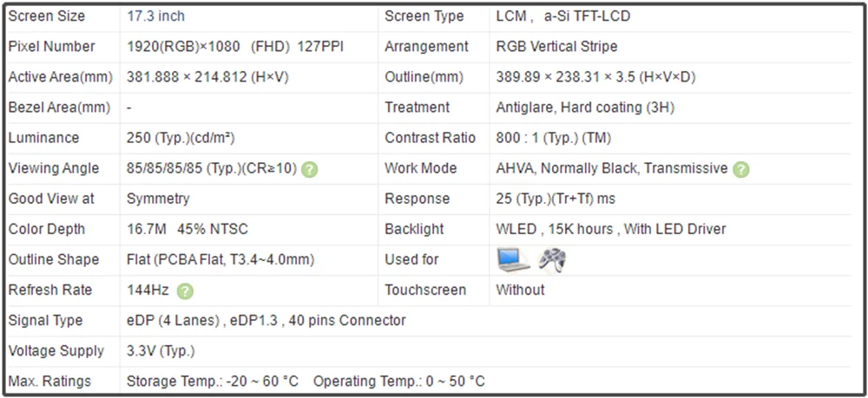
Task: Click the Antiglare, Hard coating (3H) value
Action: 585,108
